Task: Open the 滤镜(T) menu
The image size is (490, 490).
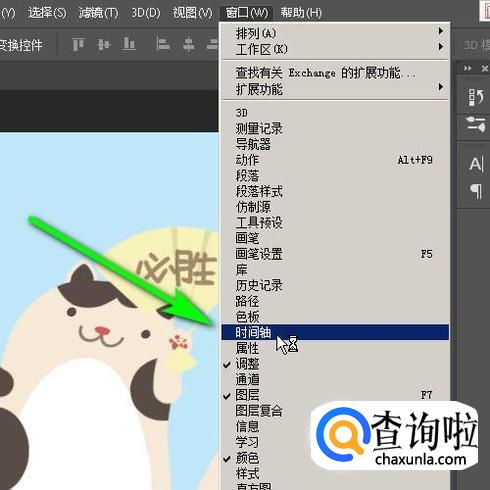Action: (x=98, y=13)
